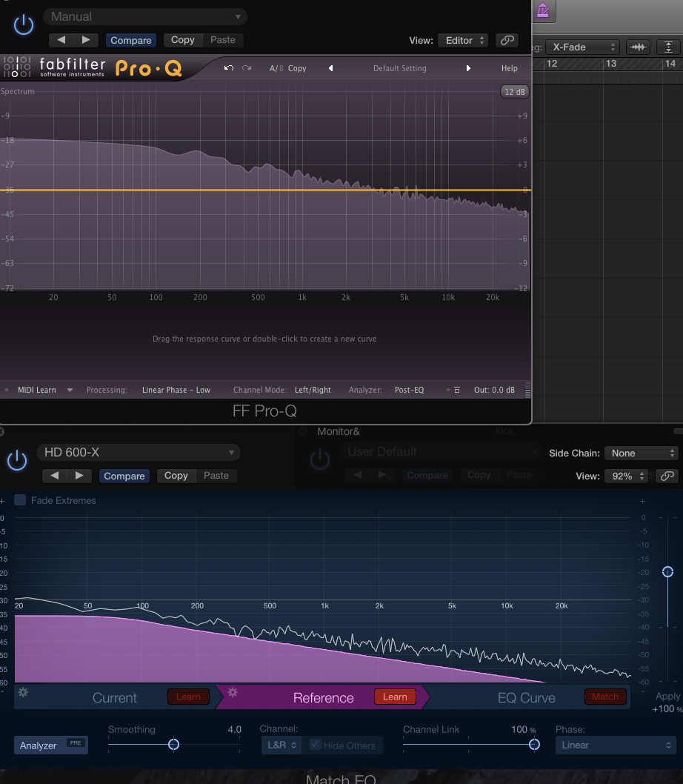Change the Post-EQ analyzer setting
Image resolution: width=683 pixels, height=784 pixels.
click(x=409, y=390)
